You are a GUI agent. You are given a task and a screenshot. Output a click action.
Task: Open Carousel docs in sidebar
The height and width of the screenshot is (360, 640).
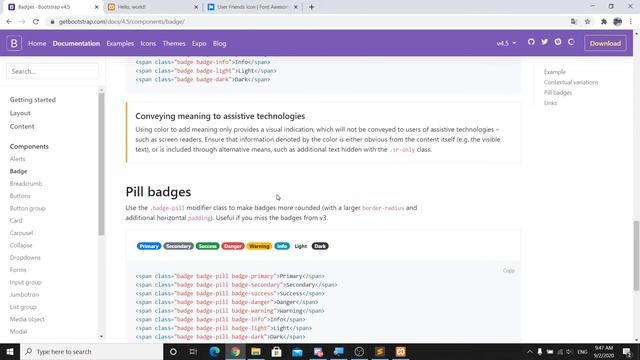pyautogui.click(x=21, y=233)
